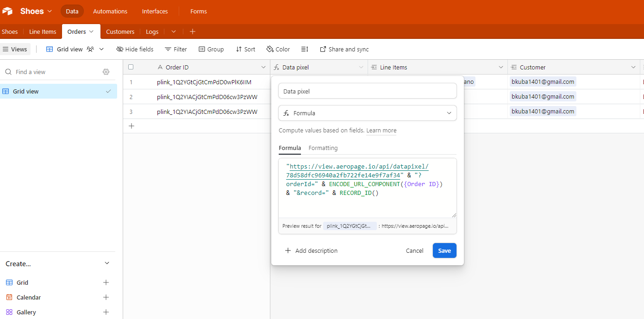The height and width of the screenshot is (319, 644).
Task: Click the bkuba1401@gmail.com chip in row 3
Action: (x=543, y=112)
